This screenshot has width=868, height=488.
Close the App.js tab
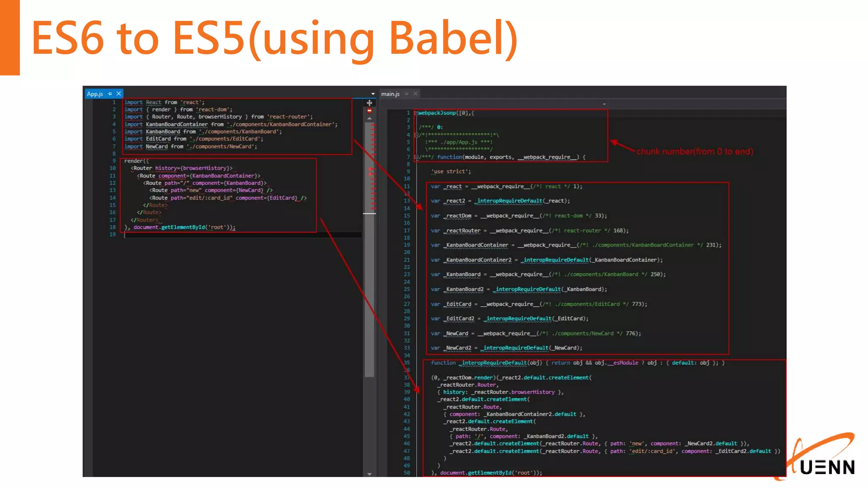(119, 94)
